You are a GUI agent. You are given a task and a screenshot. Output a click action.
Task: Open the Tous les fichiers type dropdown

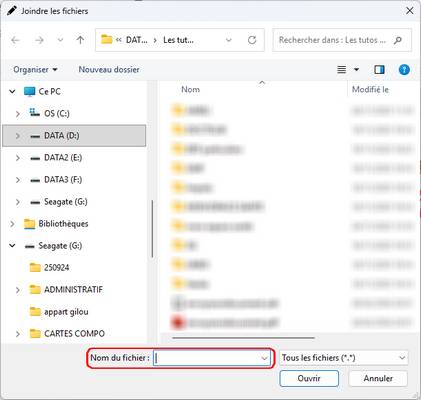coord(344,358)
